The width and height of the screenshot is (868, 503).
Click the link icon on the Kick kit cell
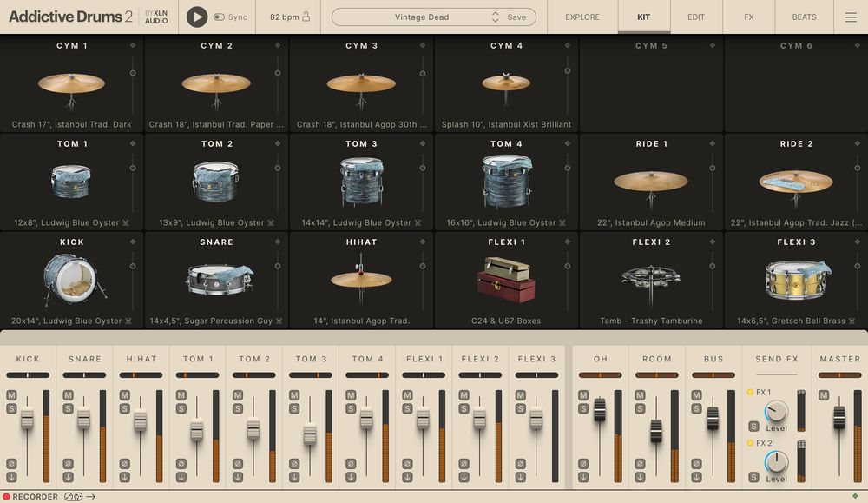[x=128, y=321]
